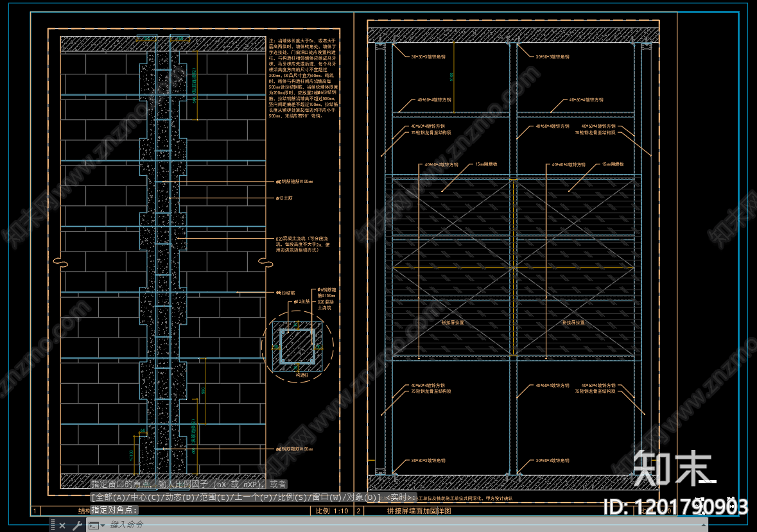Grab the command line grip handle
The height and width of the screenshot is (532, 757).
(53, 525)
